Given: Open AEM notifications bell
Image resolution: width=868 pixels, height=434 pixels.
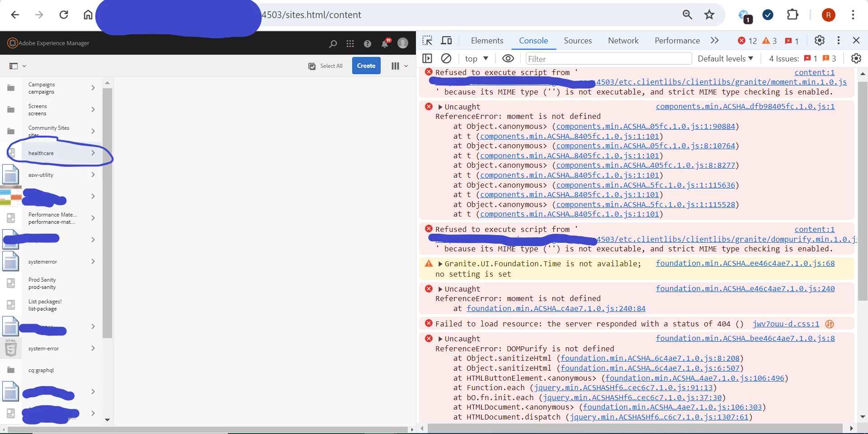Looking at the screenshot, I should 385,43.
